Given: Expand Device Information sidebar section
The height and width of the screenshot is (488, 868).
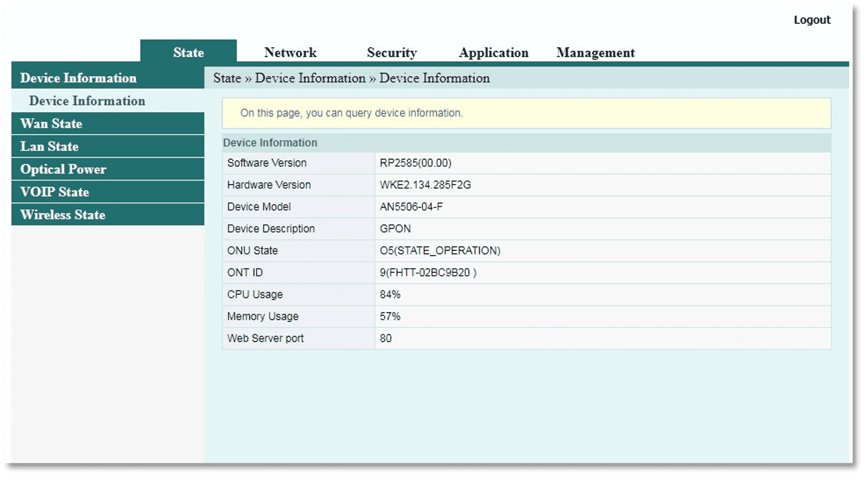Looking at the screenshot, I should tap(78, 78).
